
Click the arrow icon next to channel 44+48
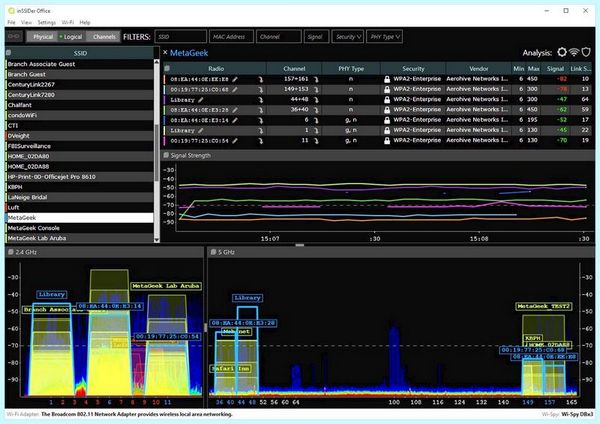[x=316, y=100]
